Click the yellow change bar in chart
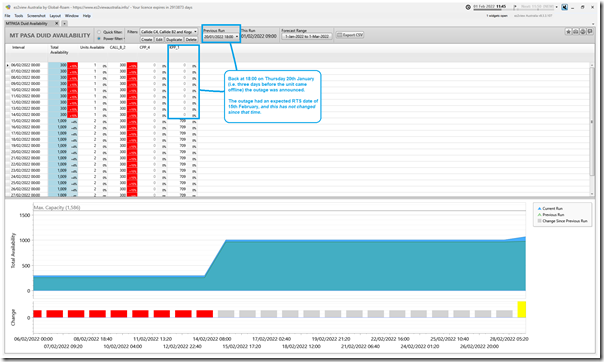Screen dimensions: 604x362 coord(522,309)
